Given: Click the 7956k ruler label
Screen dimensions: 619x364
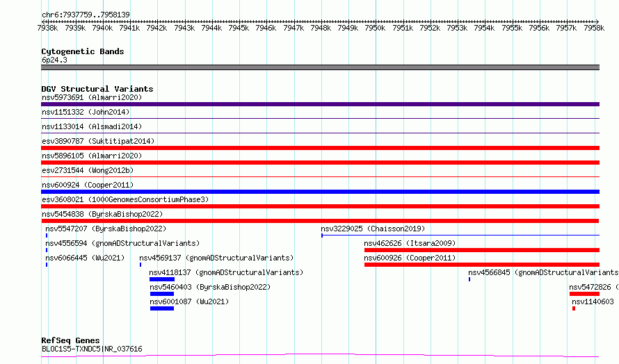Looking at the screenshot, I should click(539, 28).
